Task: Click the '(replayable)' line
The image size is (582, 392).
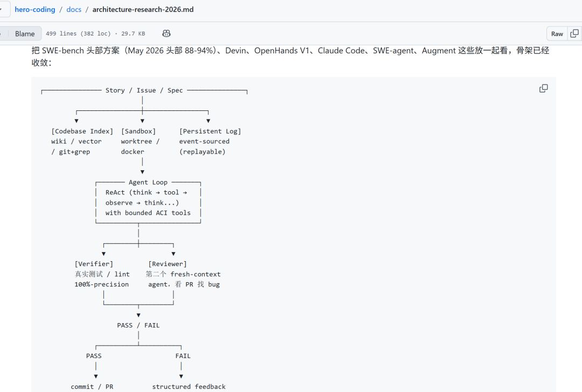Action: (202, 152)
